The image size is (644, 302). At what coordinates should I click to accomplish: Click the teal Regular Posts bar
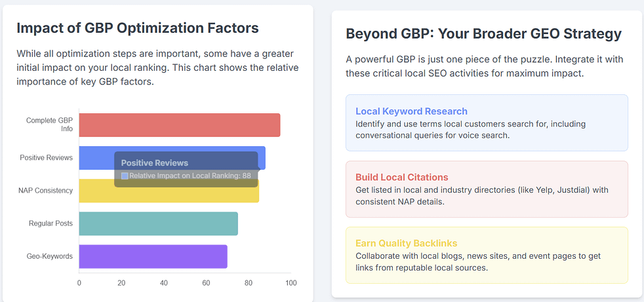pos(158,223)
